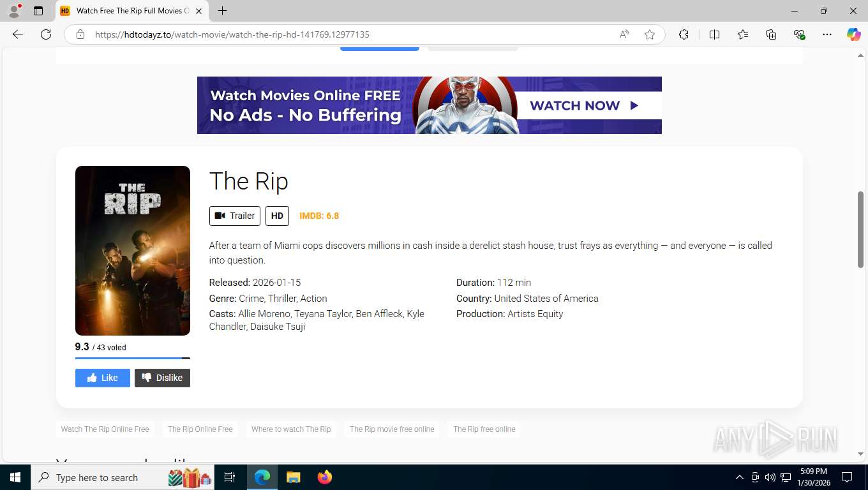The height and width of the screenshot is (490, 868).
Task: View cast member Kyle Chandler
Action: (317, 320)
